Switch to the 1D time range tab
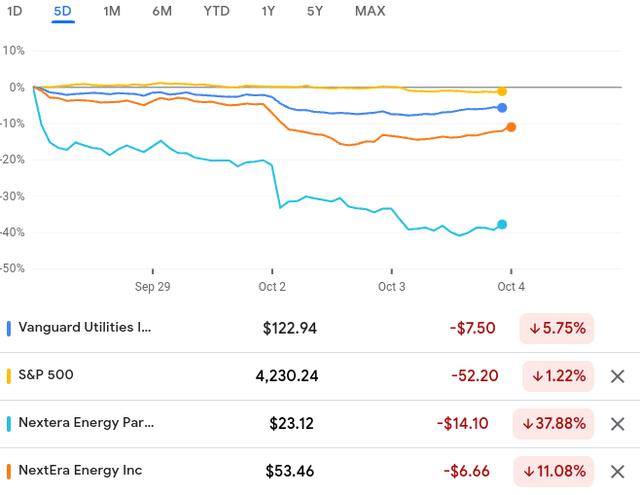This screenshot has width=640, height=495. [x=16, y=11]
